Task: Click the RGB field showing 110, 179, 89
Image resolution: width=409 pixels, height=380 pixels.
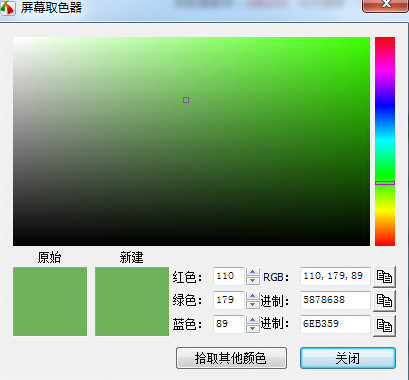Action: point(335,276)
